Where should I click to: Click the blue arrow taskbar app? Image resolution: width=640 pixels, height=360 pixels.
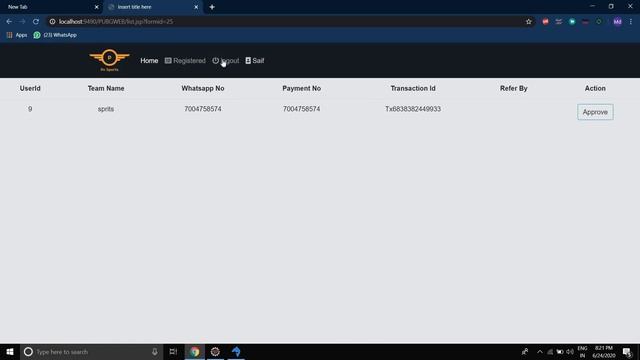pos(236,351)
